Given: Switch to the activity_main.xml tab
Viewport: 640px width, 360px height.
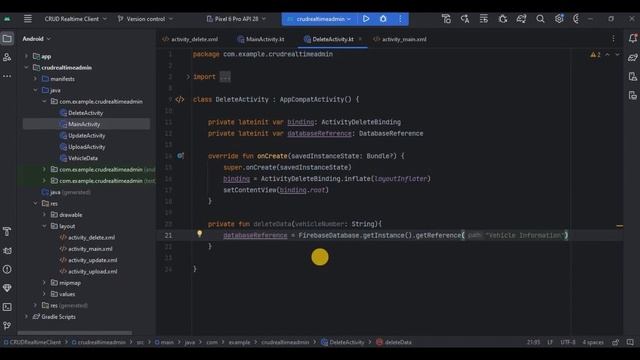Looking at the screenshot, I should pos(400,39).
